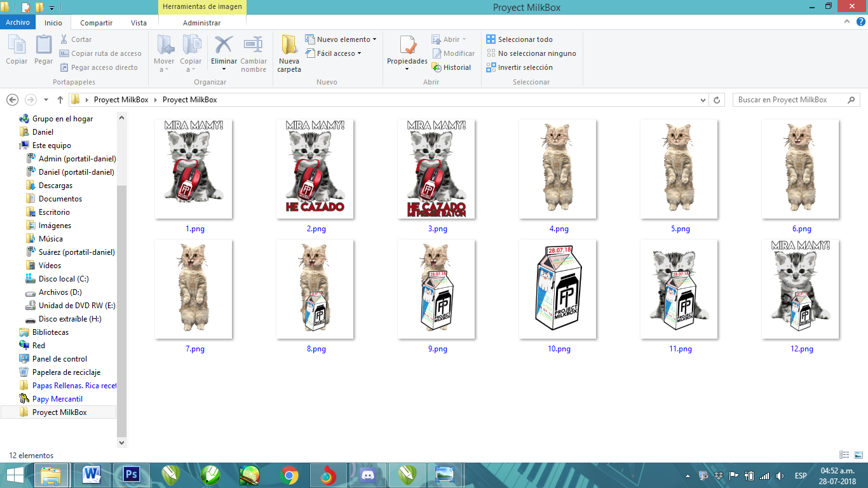The image size is (868, 488).
Task: Click the refresh button in address bar
Action: click(x=717, y=100)
